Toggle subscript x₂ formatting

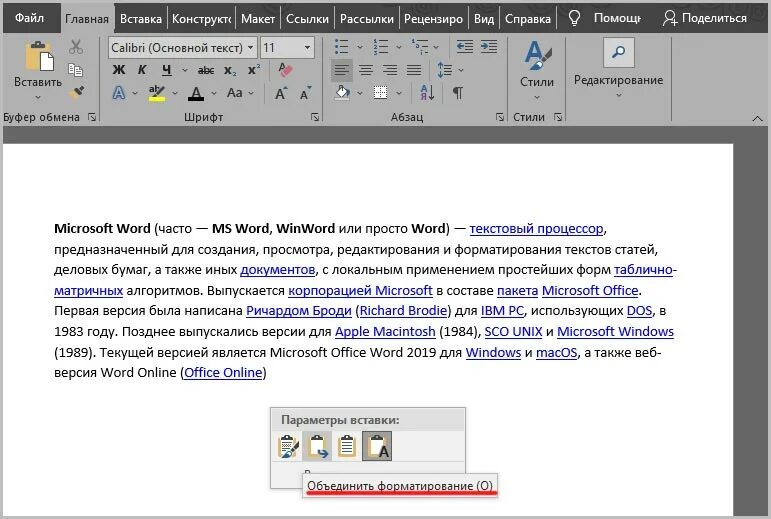click(x=230, y=71)
